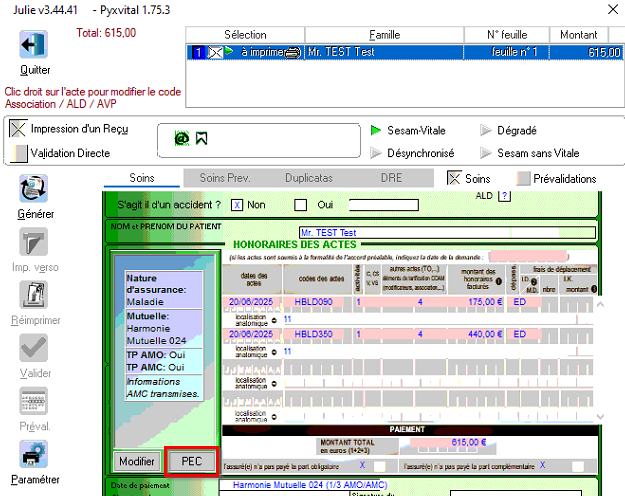Screen dimensions: 625x496
Task: Toggle Impression d'un Reçu checkbox
Action: coord(18,128)
